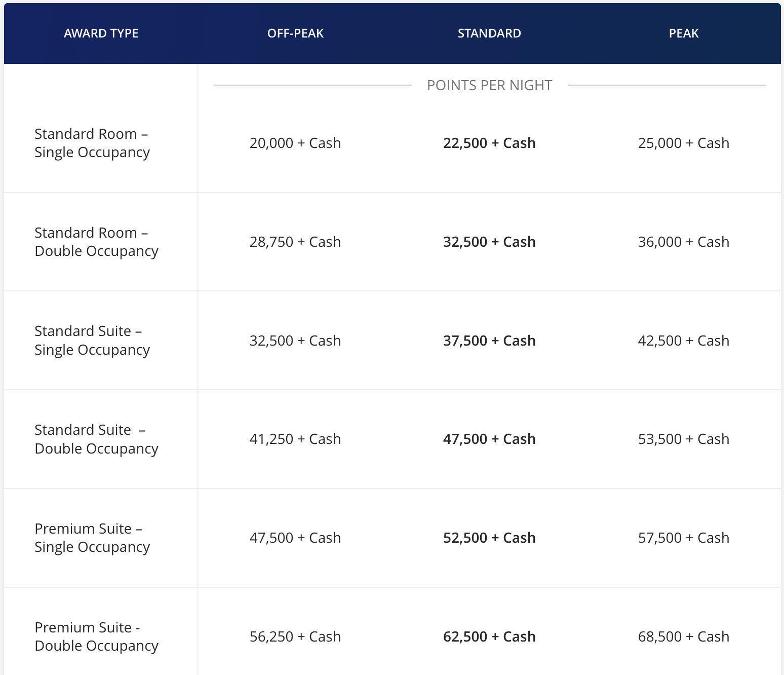Click the POINTS PER NIGHT label
Screen dimensions: 784x675
coord(489,85)
